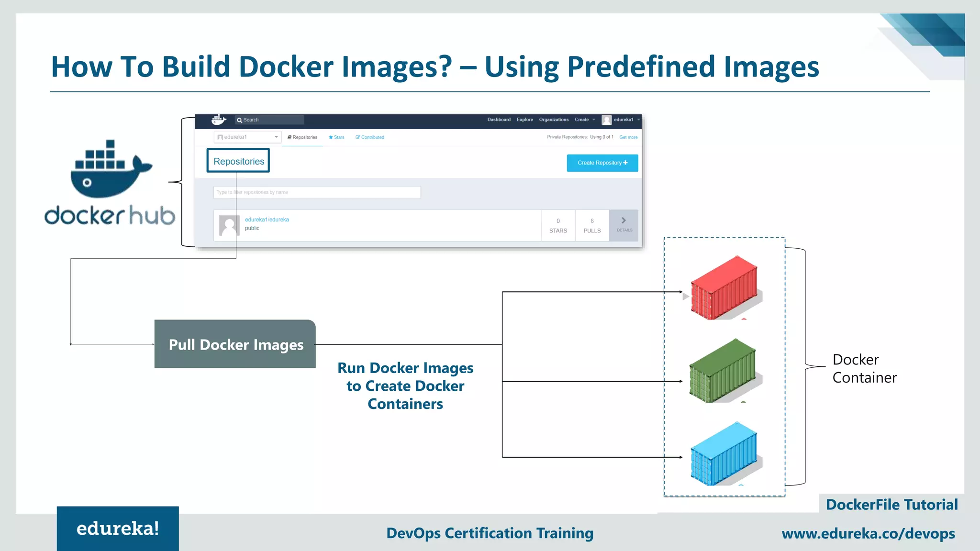This screenshot has height=551, width=980.
Task: Switch to the Contributed tab
Action: click(x=370, y=137)
